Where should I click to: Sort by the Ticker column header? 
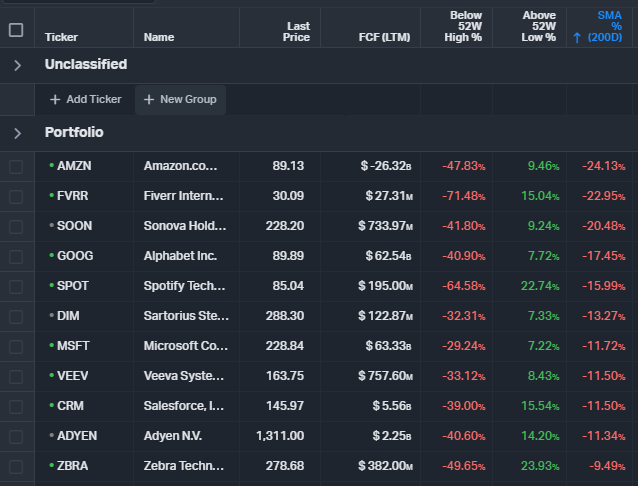pos(61,37)
